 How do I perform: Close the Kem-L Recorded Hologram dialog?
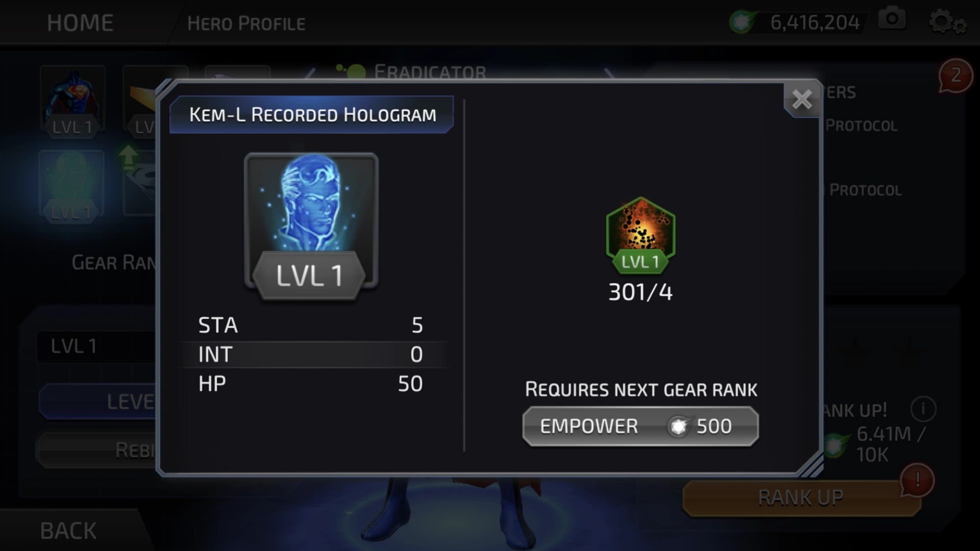click(802, 99)
